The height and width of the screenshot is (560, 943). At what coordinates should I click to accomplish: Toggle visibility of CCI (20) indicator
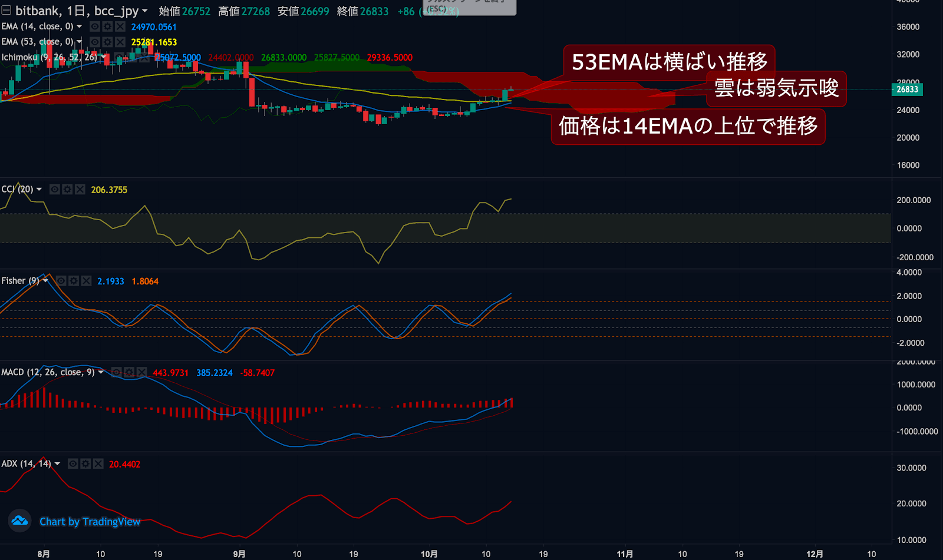(x=55, y=189)
